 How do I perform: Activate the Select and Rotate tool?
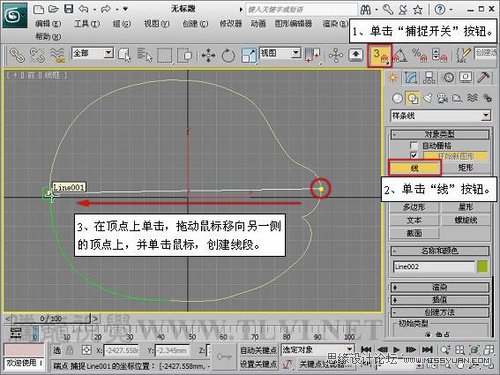coord(228,56)
